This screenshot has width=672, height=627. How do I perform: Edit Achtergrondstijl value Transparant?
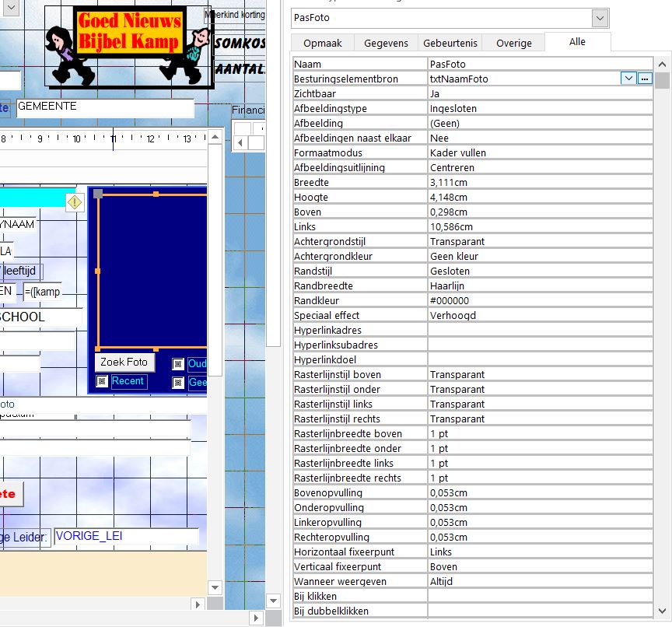point(540,241)
